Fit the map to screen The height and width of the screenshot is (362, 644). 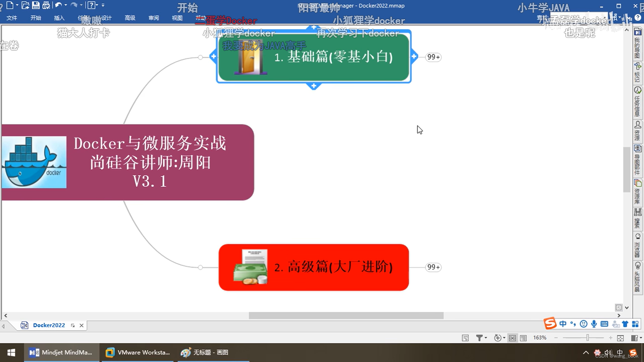point(621,338)
